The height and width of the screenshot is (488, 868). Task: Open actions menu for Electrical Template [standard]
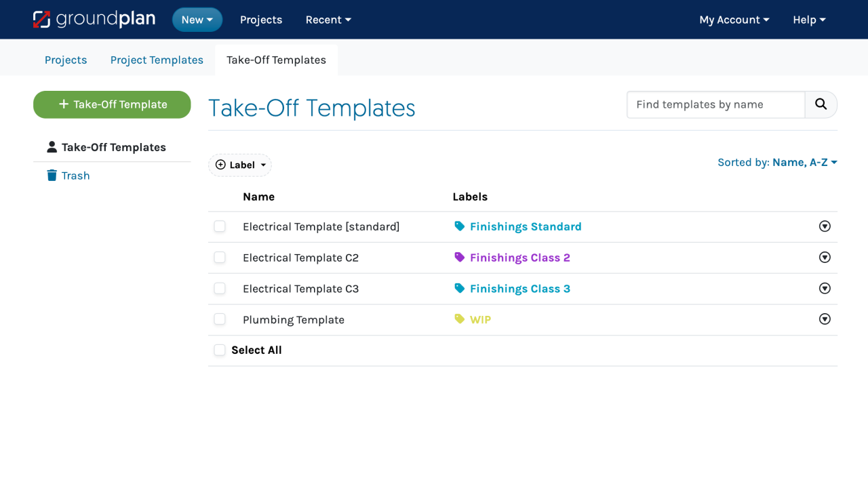[x=825, y=226]
